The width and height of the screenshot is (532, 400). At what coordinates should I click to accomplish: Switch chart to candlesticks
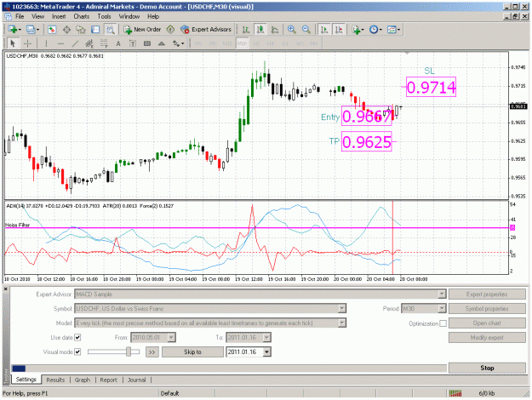coord(260,30)
